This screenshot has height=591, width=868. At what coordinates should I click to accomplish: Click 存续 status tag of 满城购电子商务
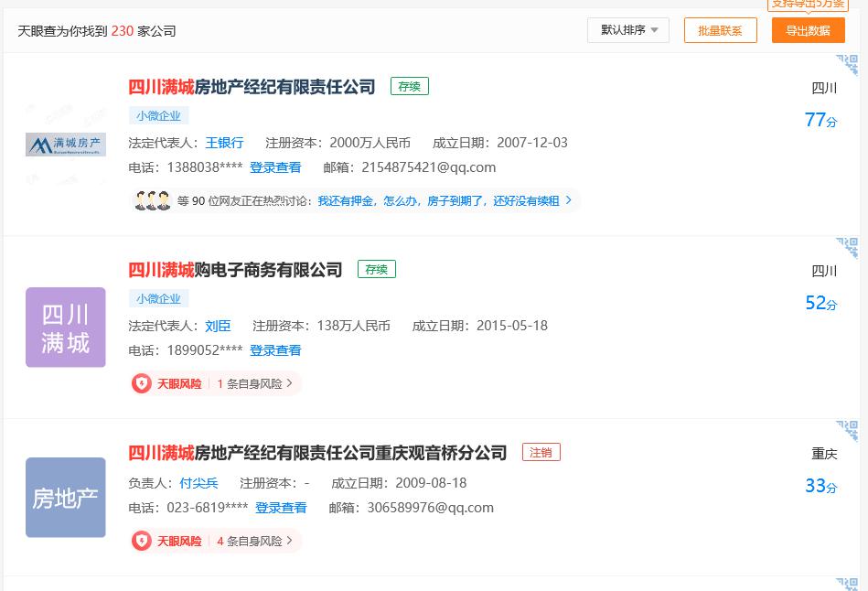coord(377,269)
